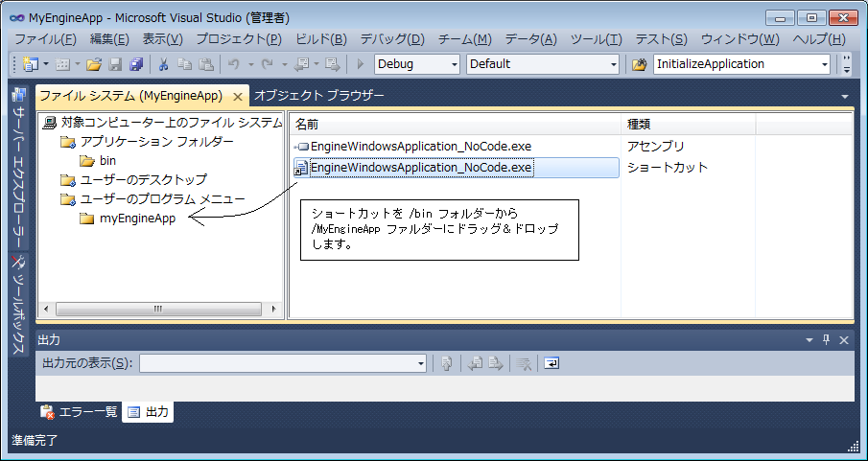The image size is (868, 461).
Task: Open the サーバー エクスプローラー side panel
Action: 18,167
